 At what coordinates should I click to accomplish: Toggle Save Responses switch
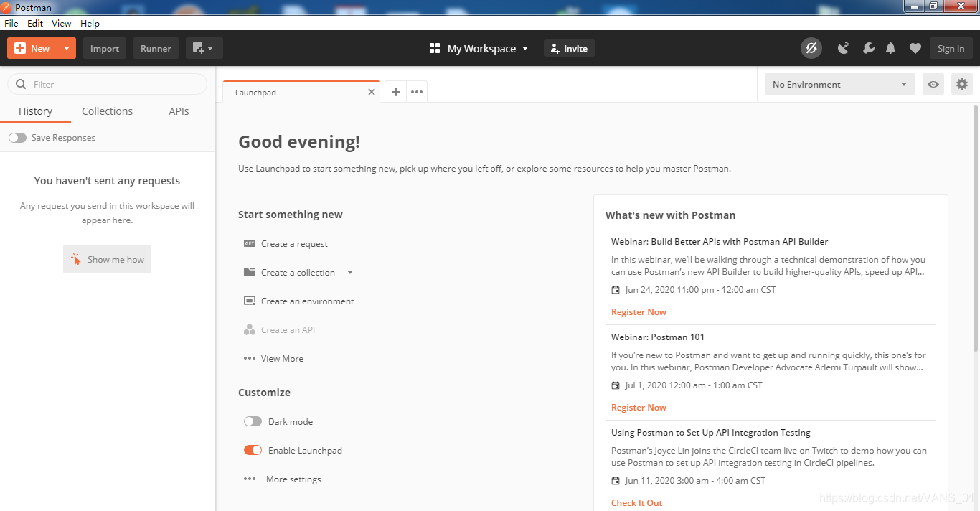[17, 138]
